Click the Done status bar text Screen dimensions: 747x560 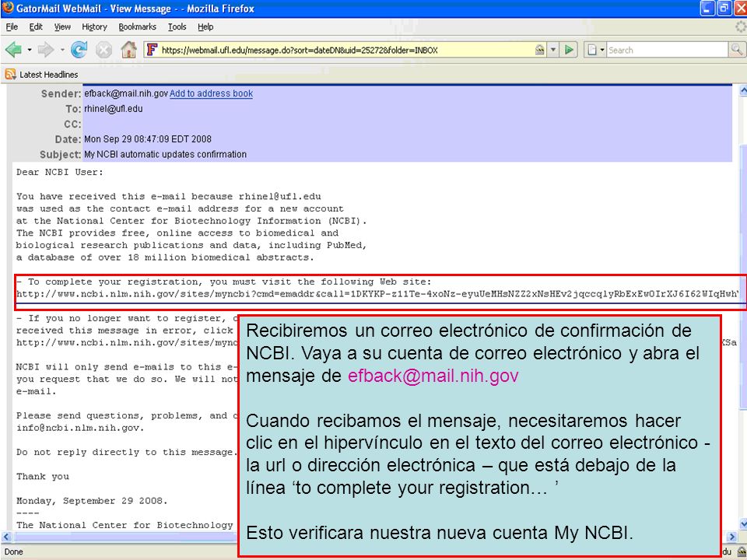[x=13, y=551]
